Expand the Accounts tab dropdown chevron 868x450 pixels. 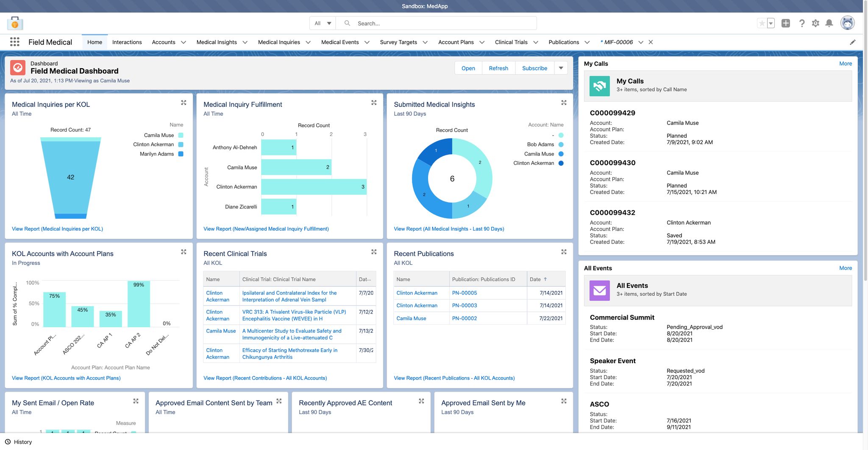tap(184, 42)
